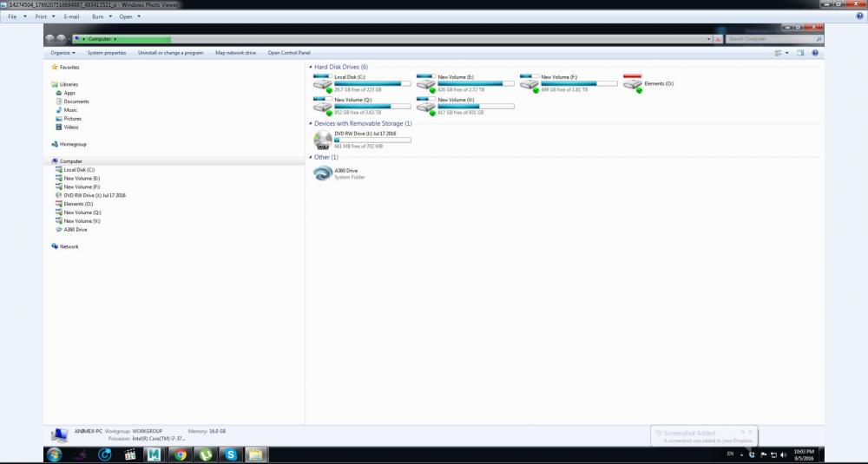Screen dimensions: 868x464
Task: Select New Volume (Q:) in navigation pane
Action: click(79, 212)
